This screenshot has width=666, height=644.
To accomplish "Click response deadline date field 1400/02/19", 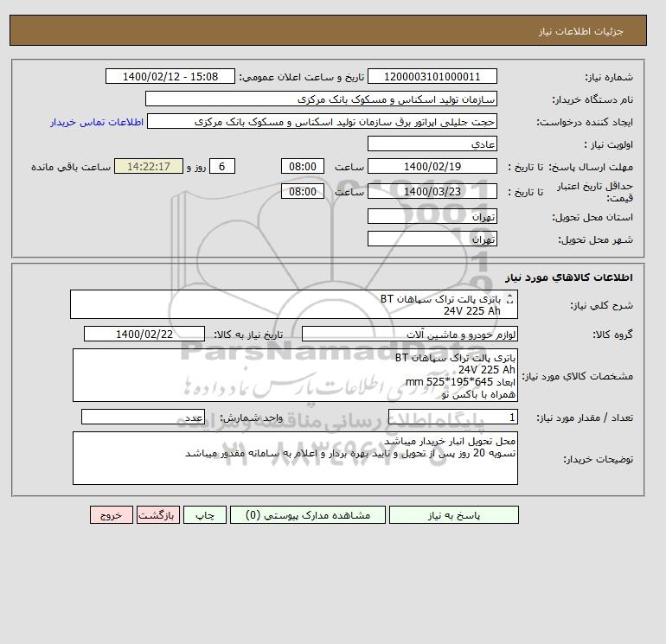I will pyautogui.click(x=432, y=166).
